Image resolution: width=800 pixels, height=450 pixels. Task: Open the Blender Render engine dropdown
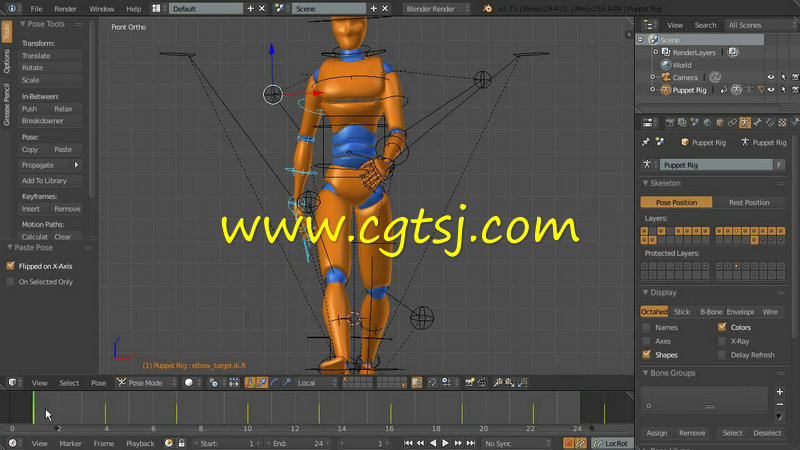pyautogui.click(x=436, y=9)
